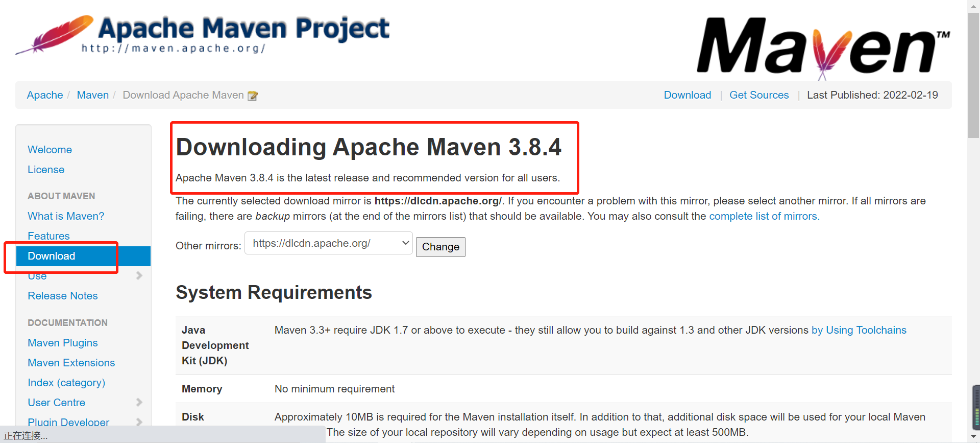Click the Last Published: 2022-02-19 text
The height and width of the screenshot is (443, 980).
tap(872, 95)
